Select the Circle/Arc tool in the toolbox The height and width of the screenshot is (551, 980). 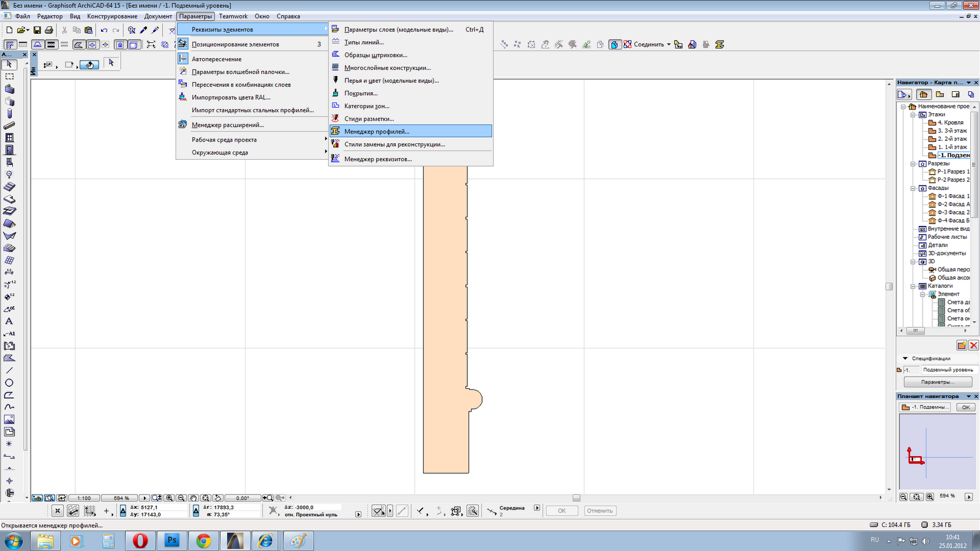click(x=9, y=383)
